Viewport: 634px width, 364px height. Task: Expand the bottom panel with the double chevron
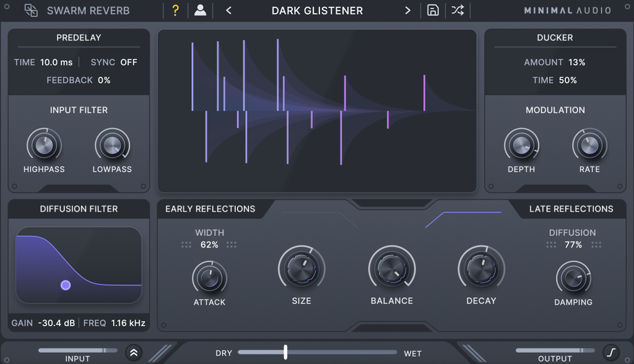[134, 352]
